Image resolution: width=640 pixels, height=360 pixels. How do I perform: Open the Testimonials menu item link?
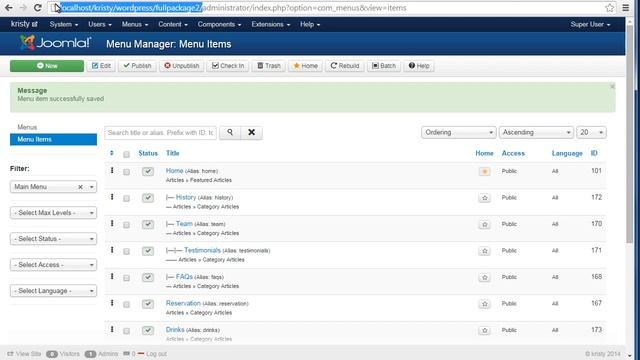pyautogui.click(x=202, y=250)
